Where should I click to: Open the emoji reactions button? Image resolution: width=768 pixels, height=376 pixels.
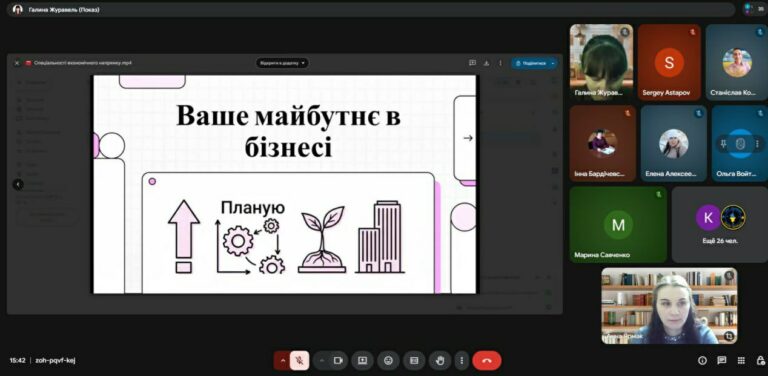[x=388, y=360]
